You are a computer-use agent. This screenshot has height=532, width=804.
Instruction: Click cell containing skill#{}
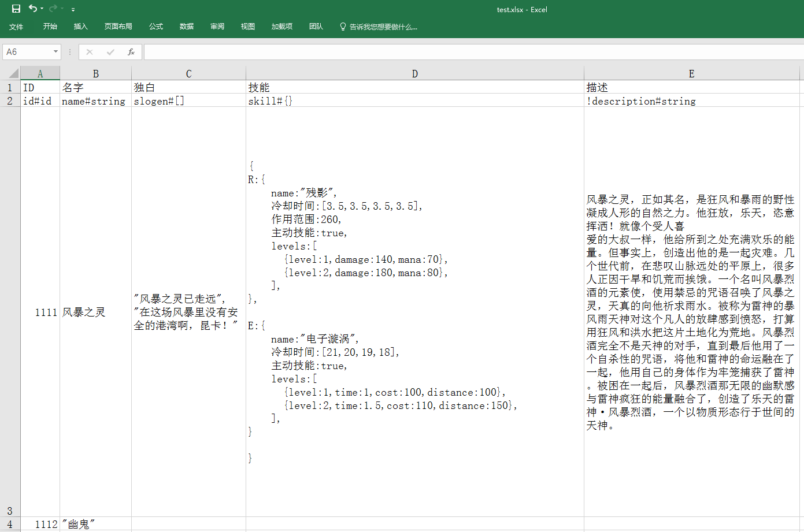[415, 101]
